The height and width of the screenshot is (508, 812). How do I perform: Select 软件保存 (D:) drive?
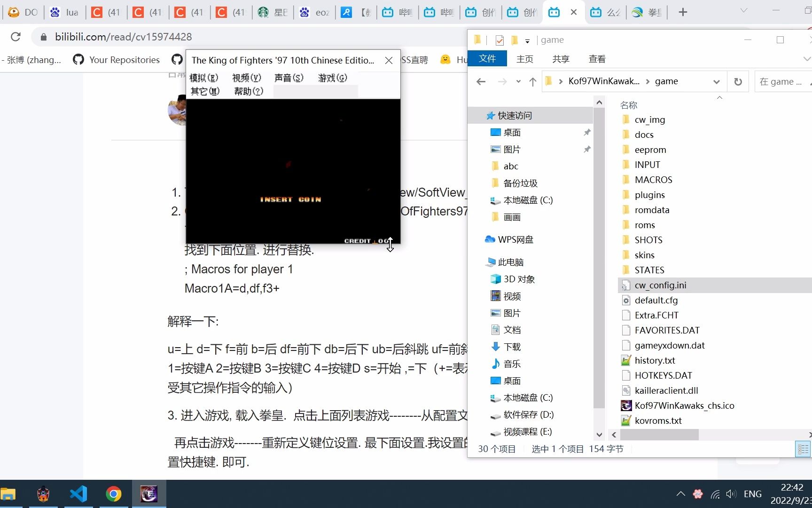click(528, 414)
